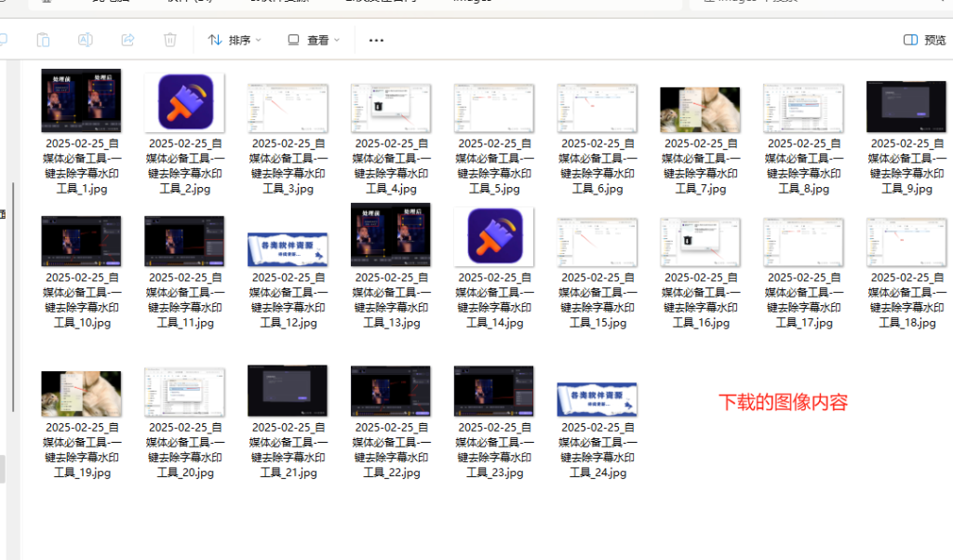Click the red text 下载的图像内容
Screen dimensions: 953x560
tap(783, 403)
